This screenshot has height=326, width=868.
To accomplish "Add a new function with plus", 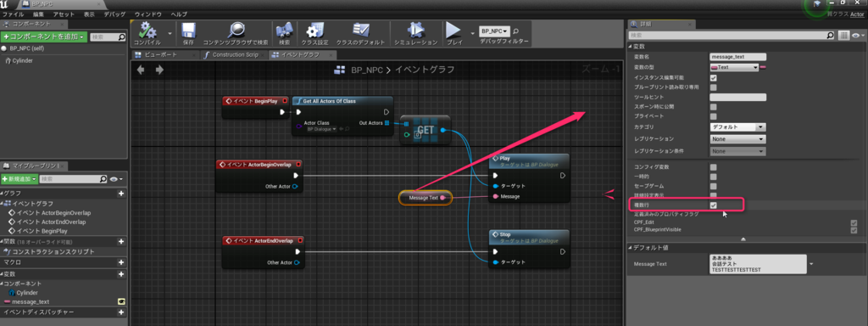I will [x=120, y=241].
